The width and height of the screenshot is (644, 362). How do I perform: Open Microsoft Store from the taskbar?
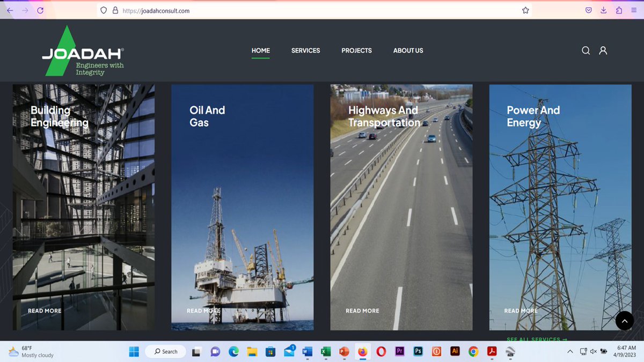pyautogui.click(x=270, y=352)
